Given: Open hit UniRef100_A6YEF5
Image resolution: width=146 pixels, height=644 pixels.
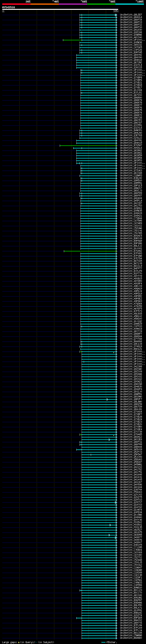Looking at the screenshot, I should 131,308.
